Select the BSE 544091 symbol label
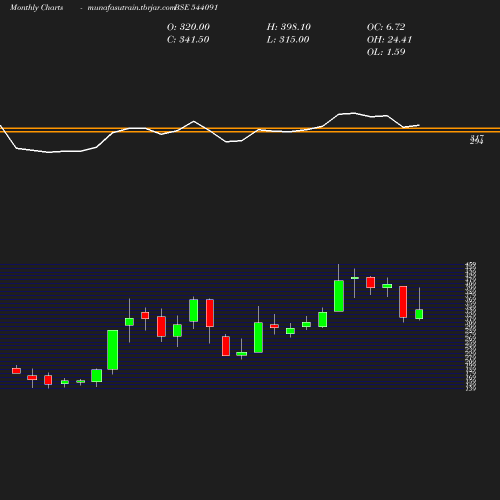 pos(196,8)
